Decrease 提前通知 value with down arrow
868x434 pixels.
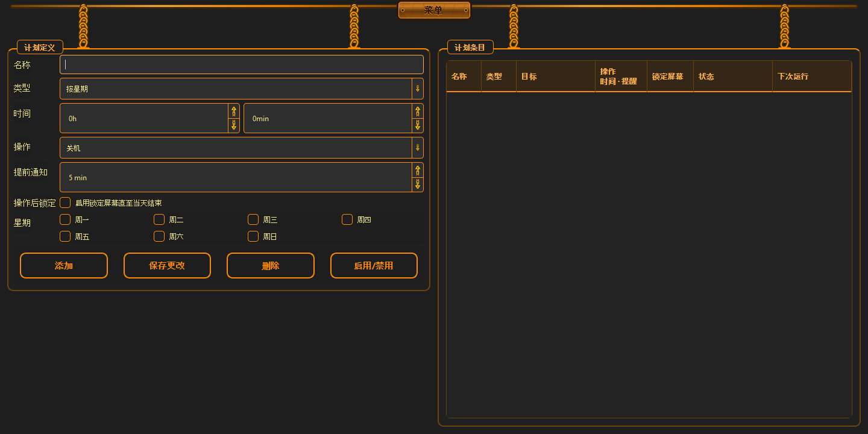[x=418, y=184]
